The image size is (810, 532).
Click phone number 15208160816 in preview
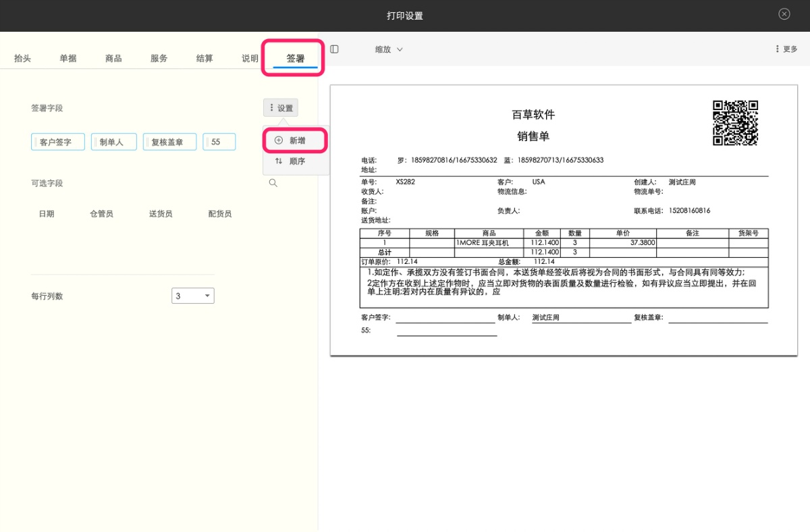[x=689, y=211]
